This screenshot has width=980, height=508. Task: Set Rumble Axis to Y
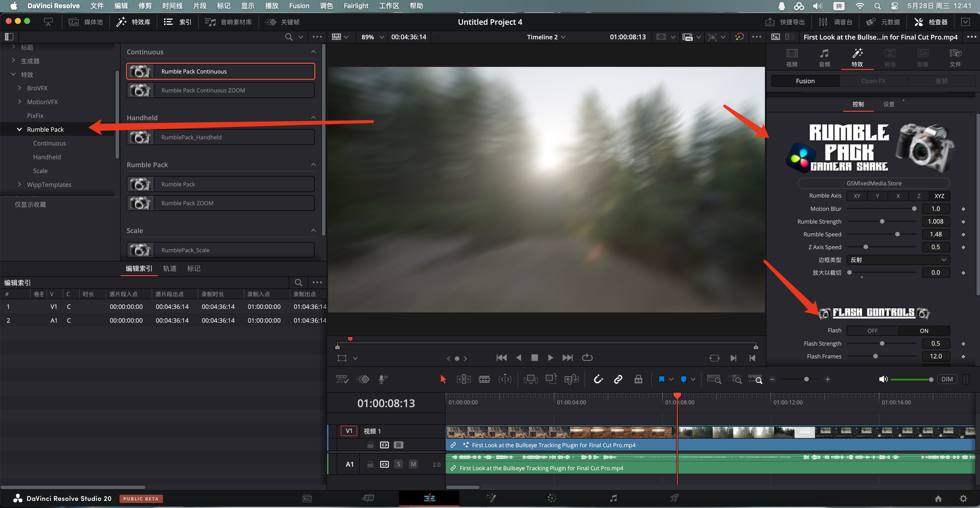(x=877, y=196)
